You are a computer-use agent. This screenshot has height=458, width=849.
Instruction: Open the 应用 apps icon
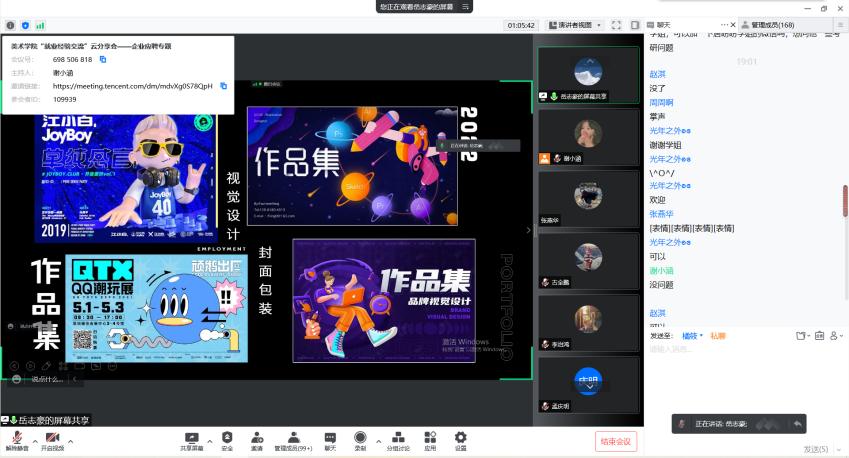coord(430,437)
